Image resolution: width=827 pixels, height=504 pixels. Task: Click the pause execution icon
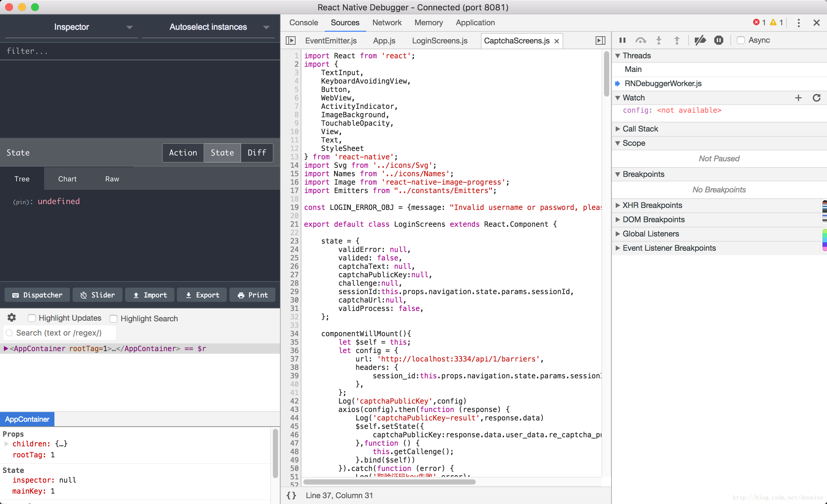click(x=623, y=40)
